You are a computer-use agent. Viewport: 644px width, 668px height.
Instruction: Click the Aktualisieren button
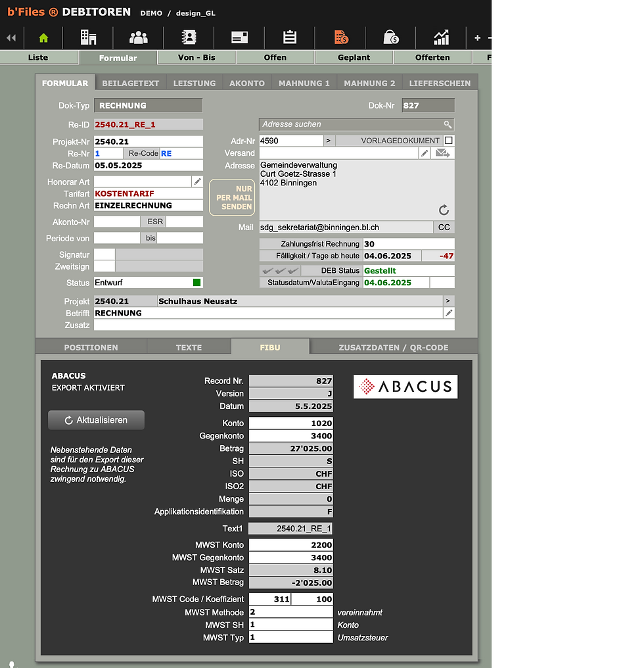click(96, 420)
